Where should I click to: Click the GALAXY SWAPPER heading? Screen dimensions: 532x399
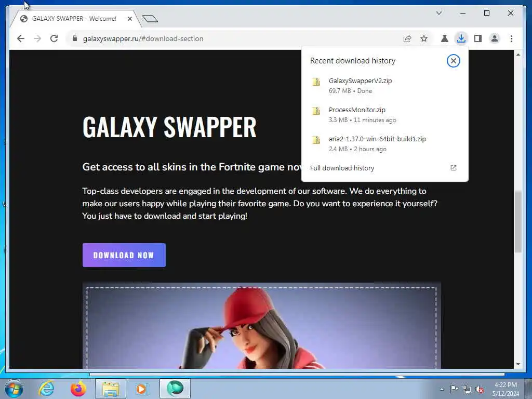click(x=169, y=127)
